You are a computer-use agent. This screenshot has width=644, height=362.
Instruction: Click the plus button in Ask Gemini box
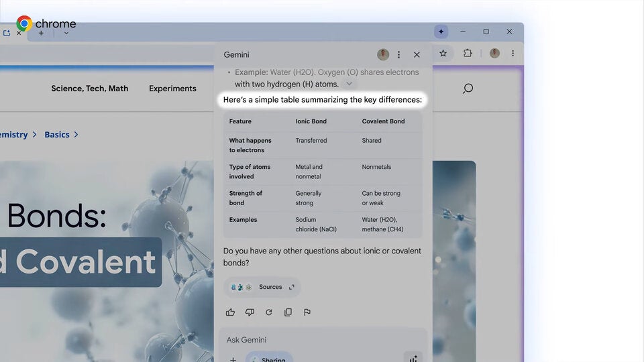[x=233, y=359]
